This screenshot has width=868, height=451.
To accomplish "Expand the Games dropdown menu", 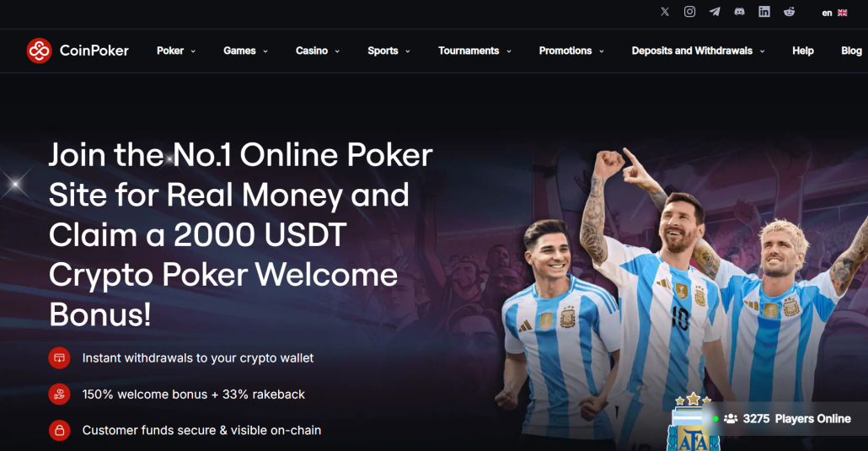I will pos(246,51).
